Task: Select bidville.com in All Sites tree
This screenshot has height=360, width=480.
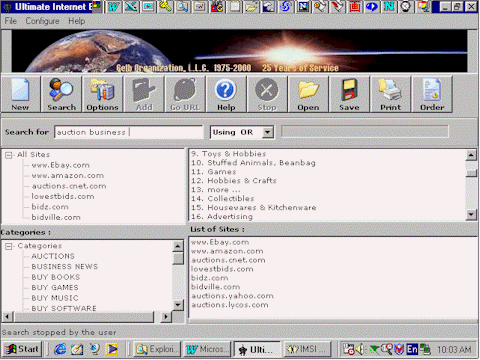Action: [56, 217]
